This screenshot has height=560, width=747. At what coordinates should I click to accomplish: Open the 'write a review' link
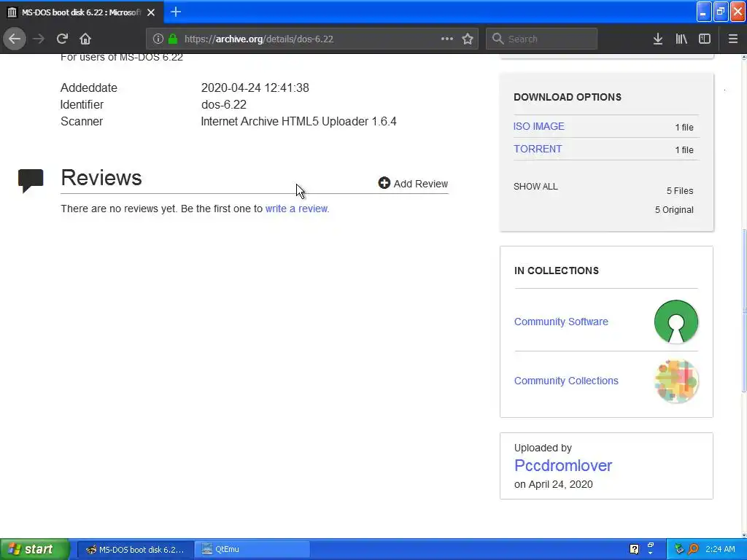(x=296, y=209)
